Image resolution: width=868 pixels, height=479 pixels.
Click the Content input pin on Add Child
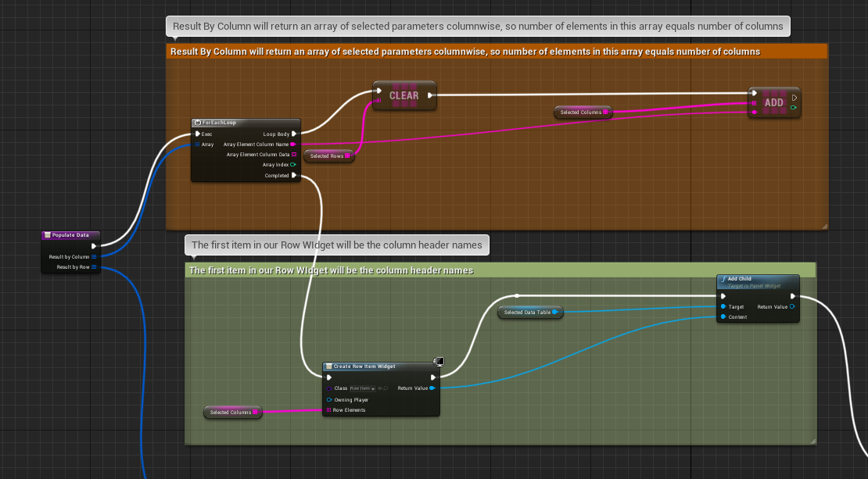723,317
